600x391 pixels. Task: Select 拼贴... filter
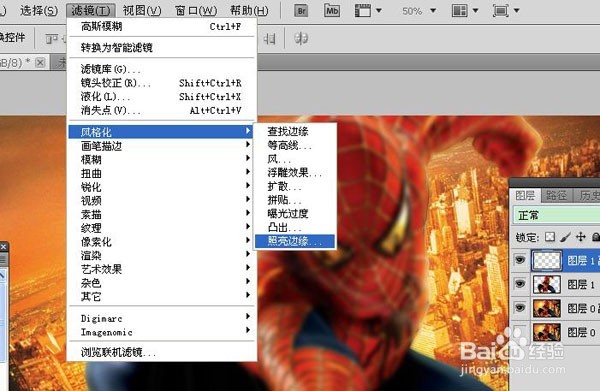(295, 200)
